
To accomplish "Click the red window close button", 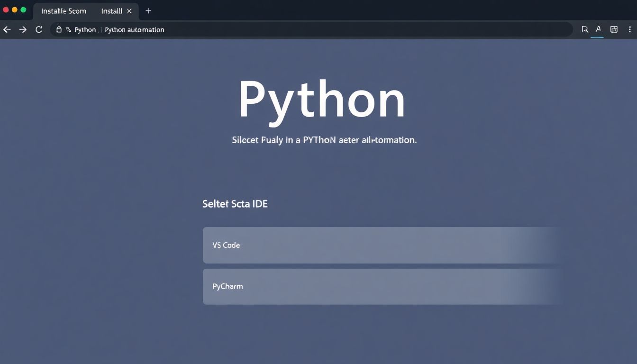I will (6, 10).
